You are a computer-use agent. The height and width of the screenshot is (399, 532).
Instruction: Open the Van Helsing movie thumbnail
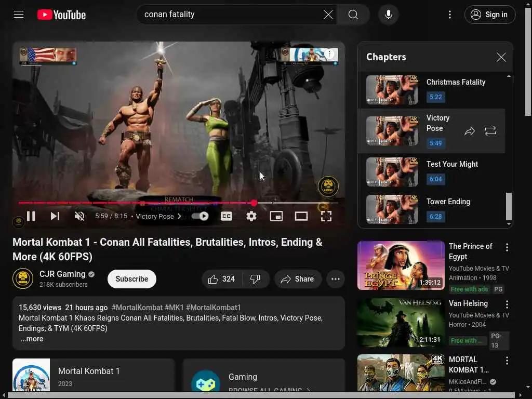click(x=401, y=322)
